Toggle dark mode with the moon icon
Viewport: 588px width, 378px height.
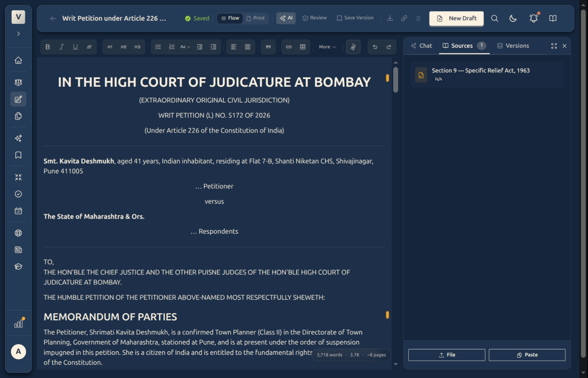(x=513, y=18)
